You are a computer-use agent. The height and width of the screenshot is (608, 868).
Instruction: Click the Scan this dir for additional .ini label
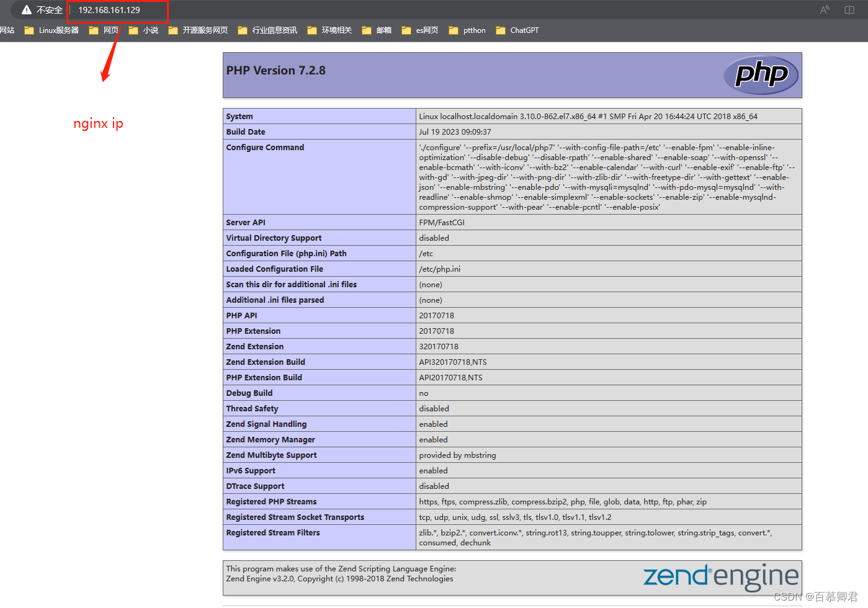[x=292, y=285]
